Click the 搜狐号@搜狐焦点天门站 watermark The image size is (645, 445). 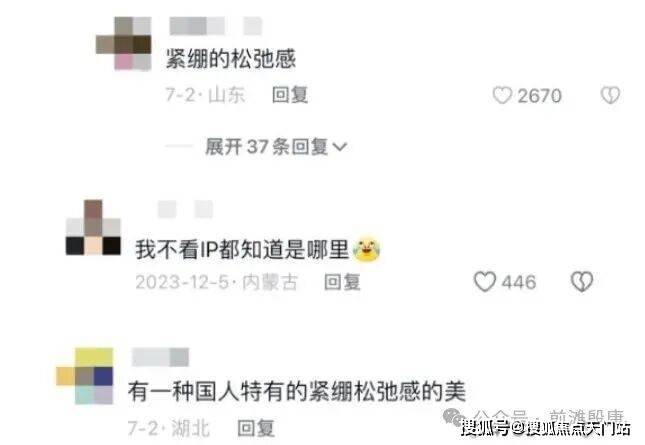[546, 428]
